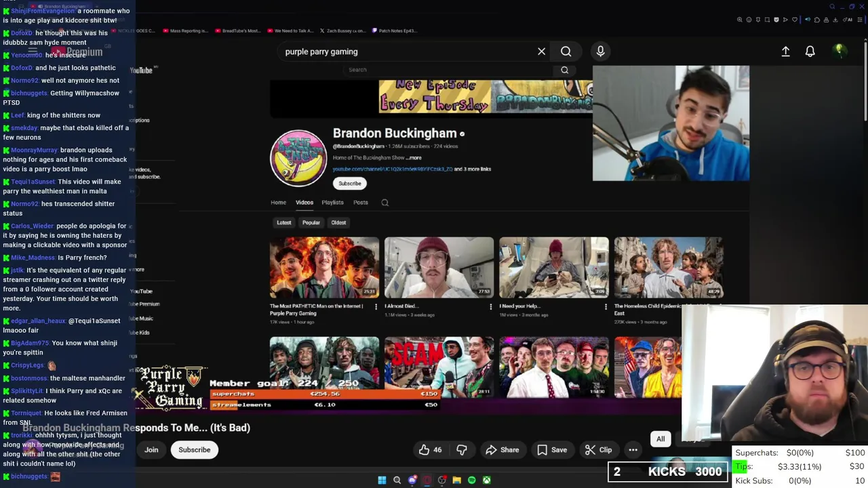This screenshot has width=868, height=488.
Task: Click the YouTube search magnifier button
Action: pyautogui.click(x=566, y=52)
